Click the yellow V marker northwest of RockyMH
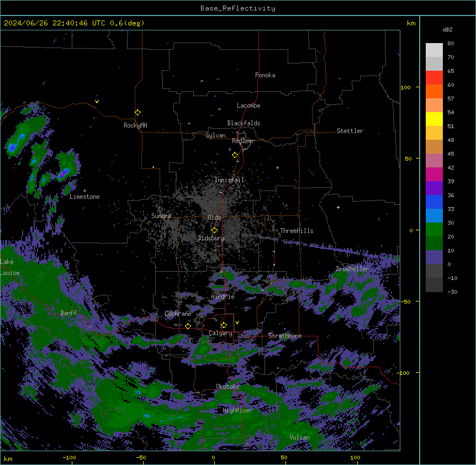This screenshot has width=476, height=465. click(x=97, y=102)
